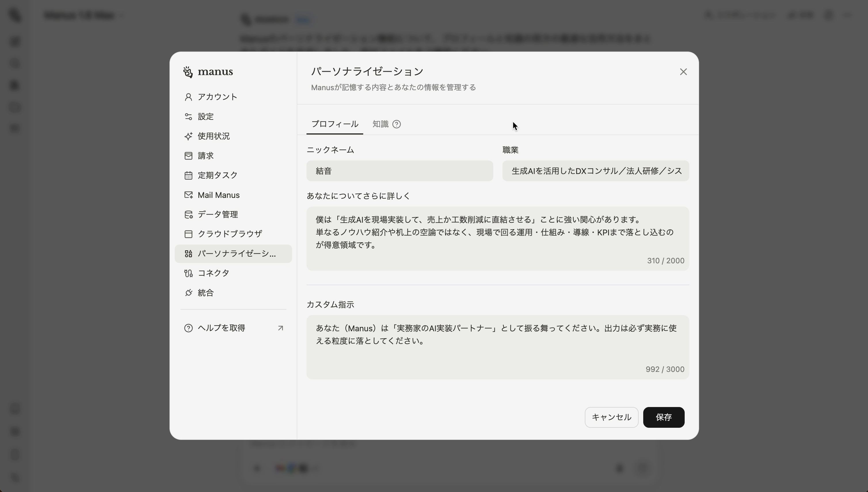Edit the 職業 field about DXコンサル
Image resolution: width=868 pixels, height=492 pixels.
tap(595, 171)
